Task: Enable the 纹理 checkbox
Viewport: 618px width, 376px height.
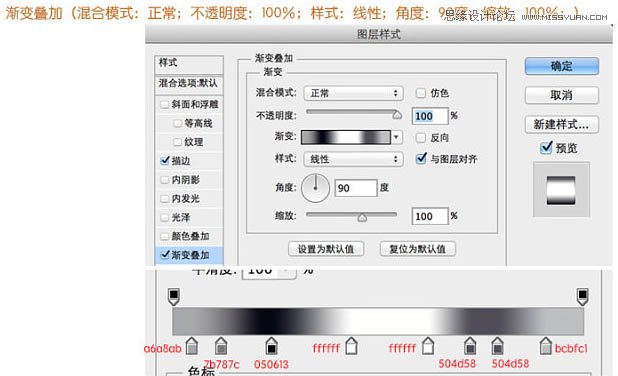Action: (x=177, y=142)
